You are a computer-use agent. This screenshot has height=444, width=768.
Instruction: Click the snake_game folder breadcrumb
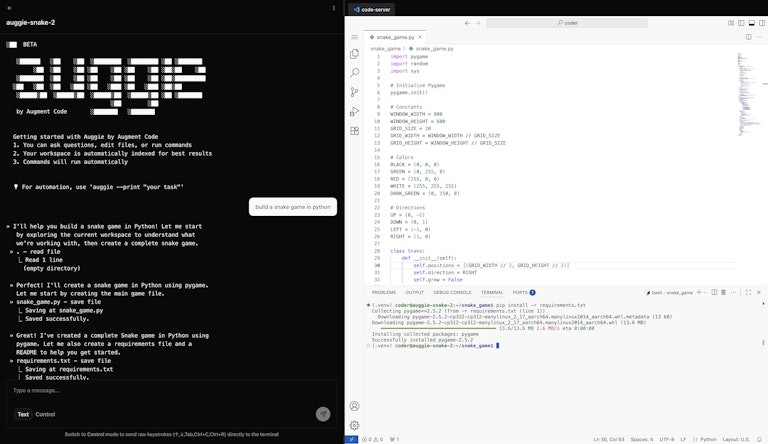click(385, 49)
